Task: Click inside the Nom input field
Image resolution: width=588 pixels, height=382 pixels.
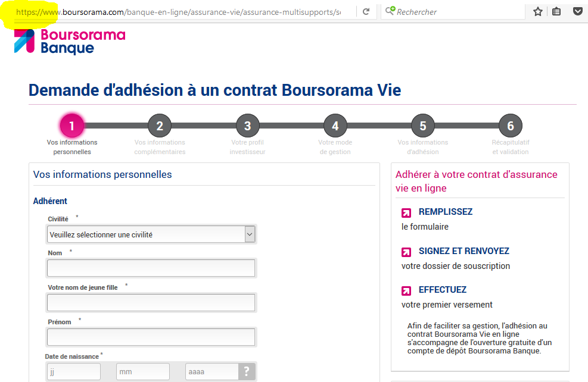Action: pyautogui.click(x=151, y=268)
